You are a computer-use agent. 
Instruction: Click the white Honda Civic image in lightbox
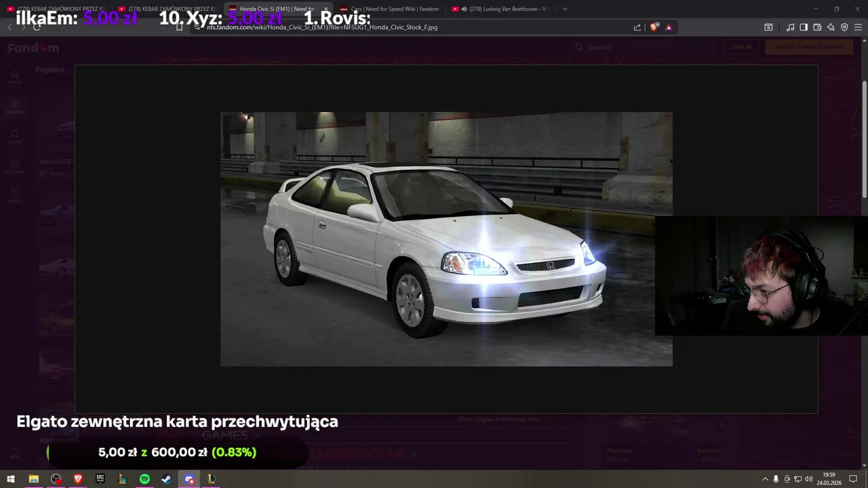pos(446,239)
